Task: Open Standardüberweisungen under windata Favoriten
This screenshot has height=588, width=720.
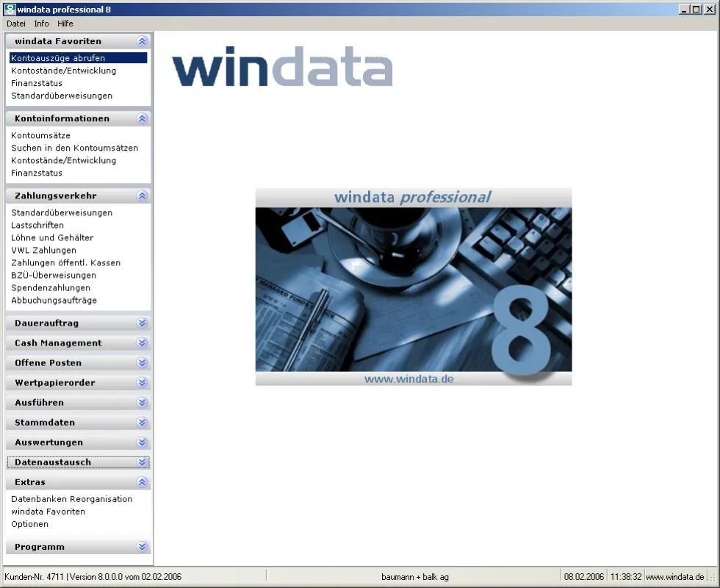Action: tap(62, 96)
